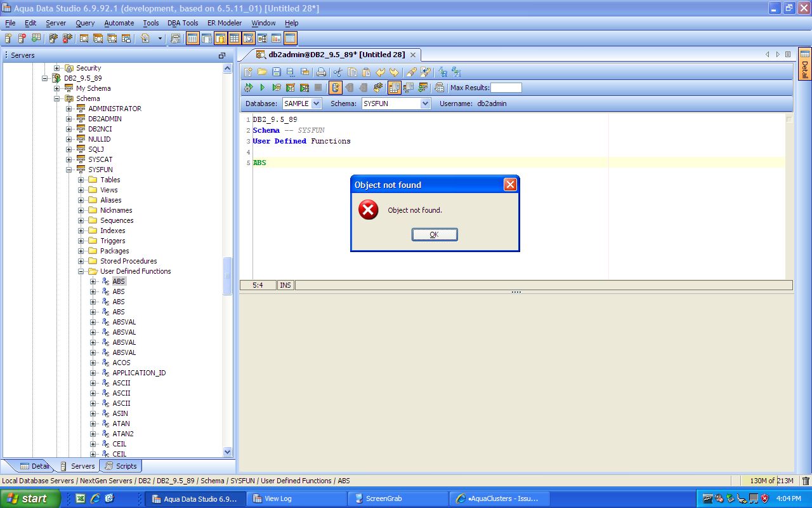The width and height of the screenshot is (812, 508).
Task: Click the Internet Explorer quick launch icon
Action: coord(95,498)
